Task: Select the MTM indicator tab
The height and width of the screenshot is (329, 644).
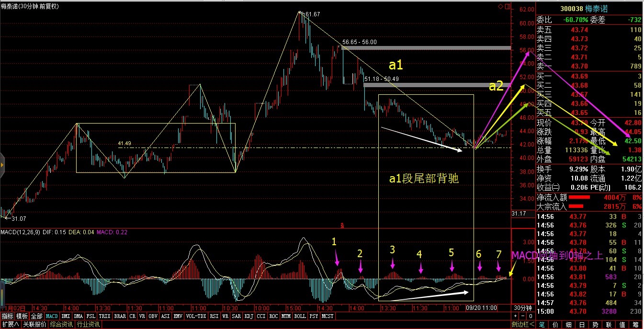Action: click(x=287, y=316)
